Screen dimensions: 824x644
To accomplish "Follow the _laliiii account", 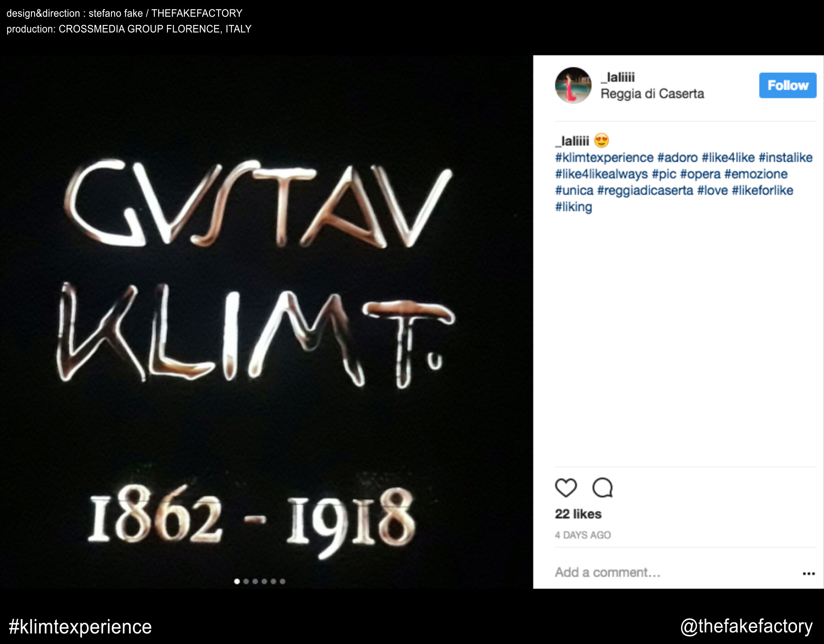I will pos(787,85).
